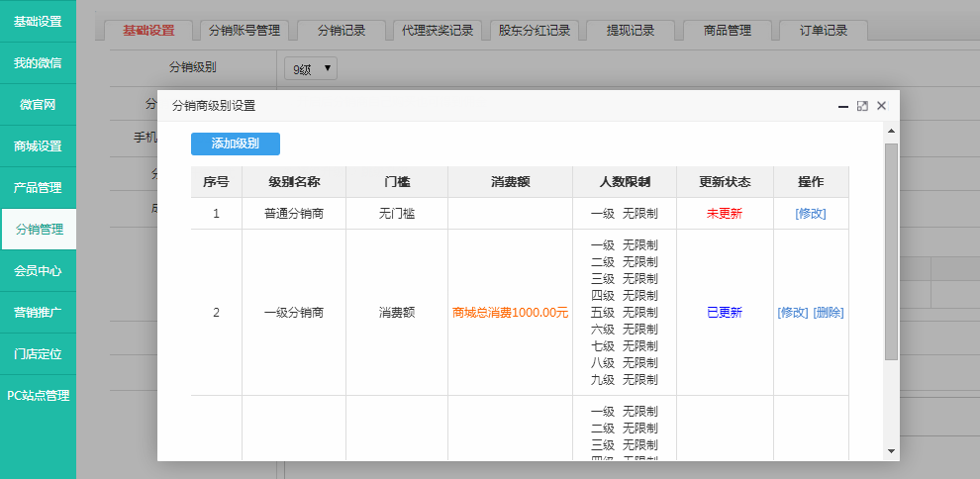980x479 pixels.
Task: Go to 会员中心 in sidebar
Action: pos(38,271)
